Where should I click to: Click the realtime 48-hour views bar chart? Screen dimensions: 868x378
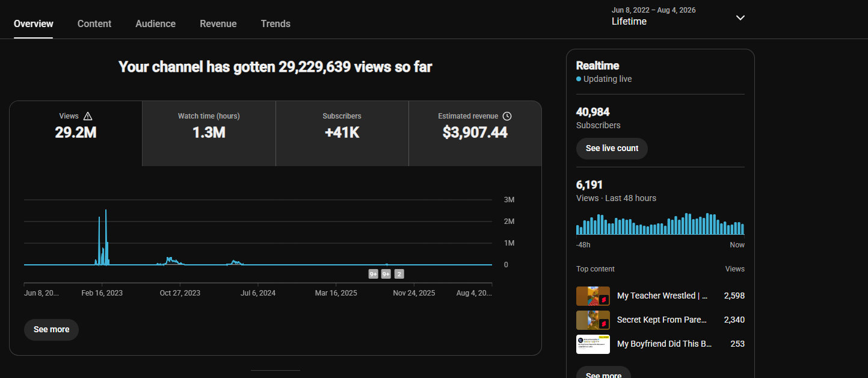coord(660,223)
